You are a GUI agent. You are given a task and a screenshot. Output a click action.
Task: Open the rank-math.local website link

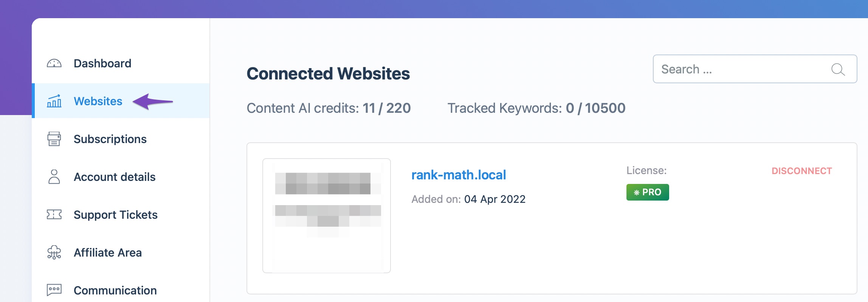click(x=459, y=174)
